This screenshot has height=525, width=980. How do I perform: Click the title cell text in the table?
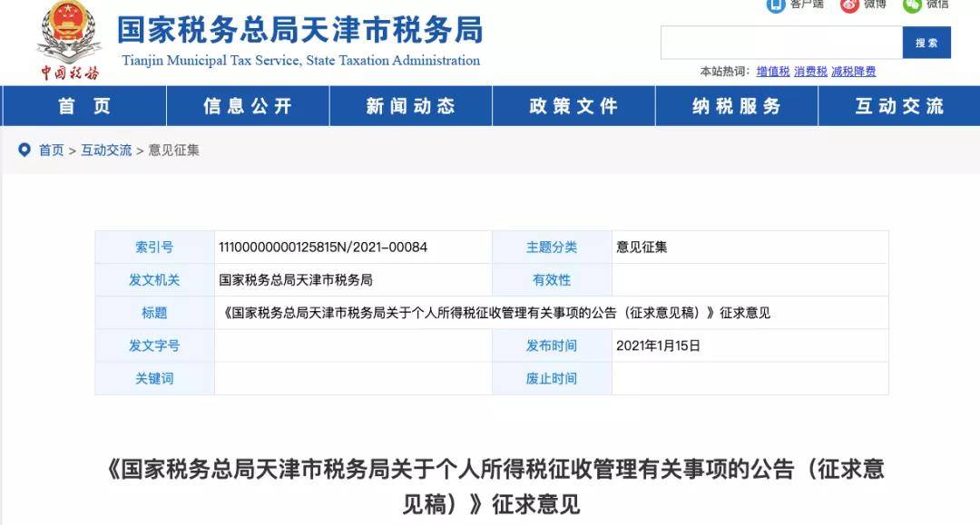pos(496,313)
